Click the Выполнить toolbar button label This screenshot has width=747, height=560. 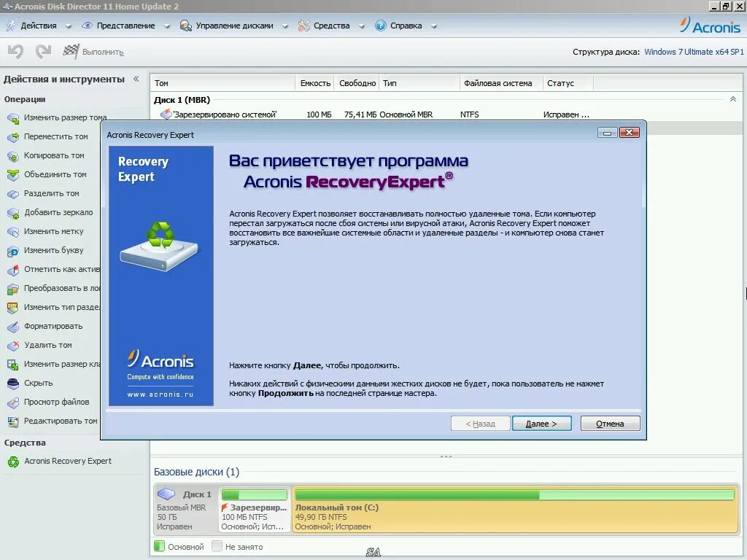point(103,52)
